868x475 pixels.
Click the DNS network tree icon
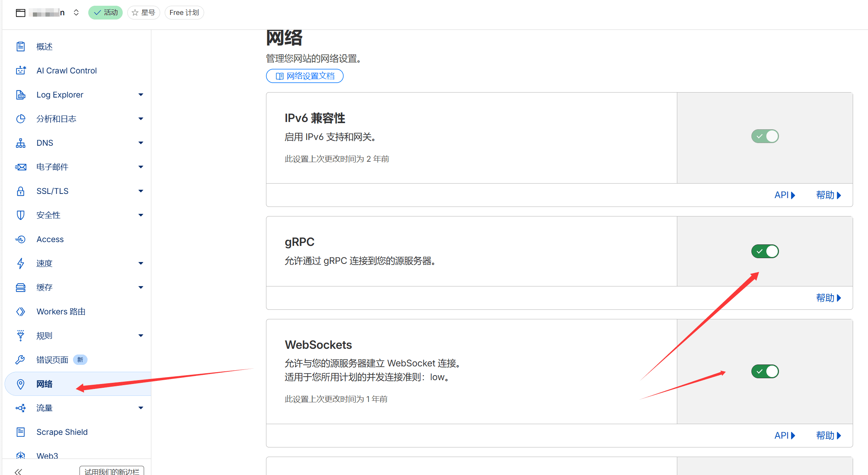(x=21, y=143)
